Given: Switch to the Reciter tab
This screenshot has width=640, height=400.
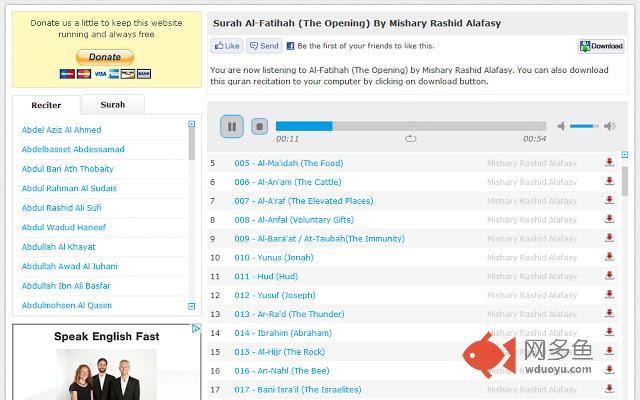Looking at the screenshot, I should point(46,105).
